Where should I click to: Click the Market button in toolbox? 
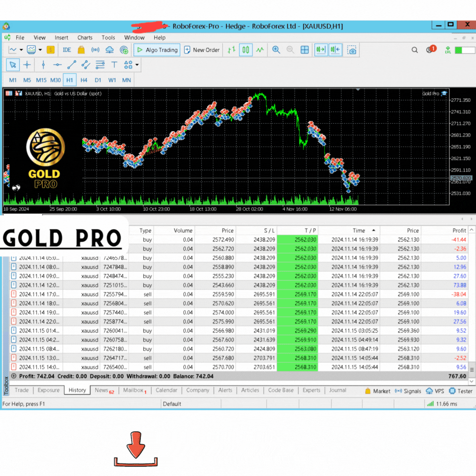[377, 391]
